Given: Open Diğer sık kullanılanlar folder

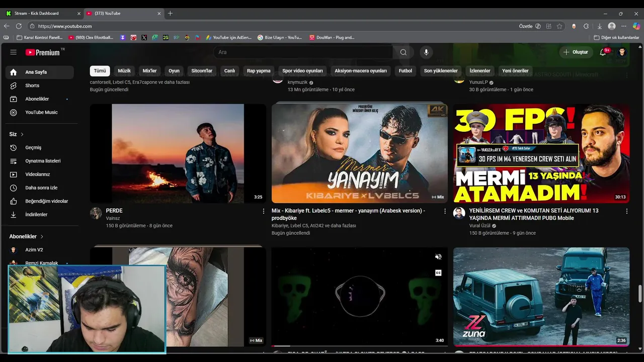Looking at the screenshot, I should pyautogui.click(x=616, y=37).
